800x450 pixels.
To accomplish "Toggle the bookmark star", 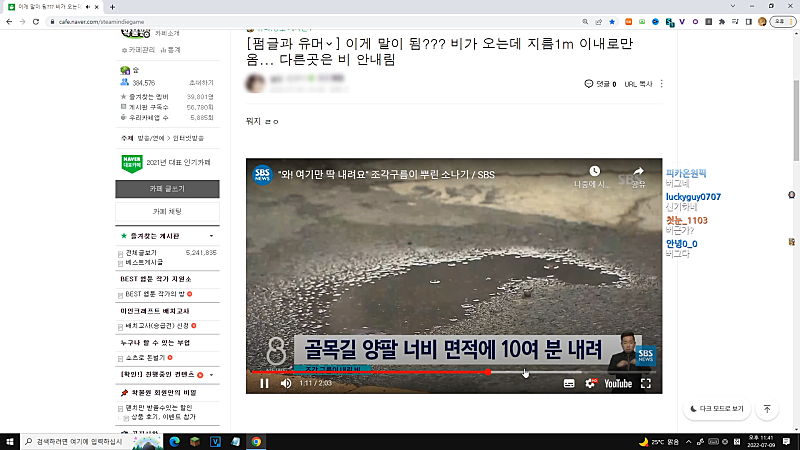I will pos(612,21).
